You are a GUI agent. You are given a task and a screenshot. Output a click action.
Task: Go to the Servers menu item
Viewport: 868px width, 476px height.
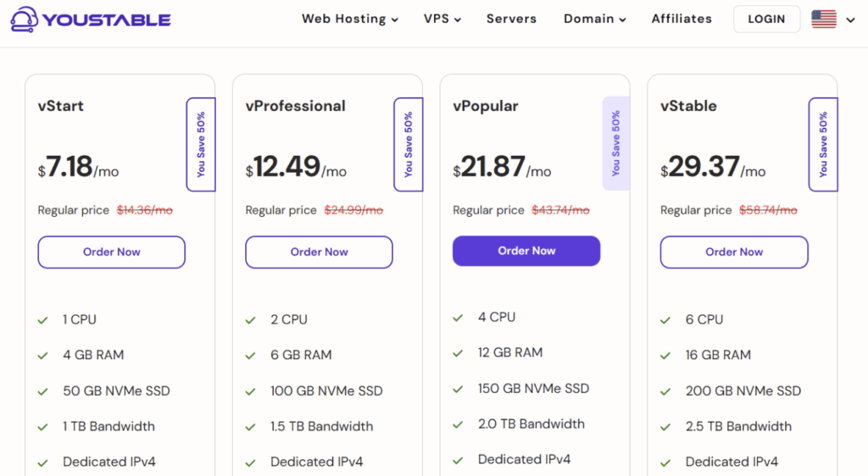click(x=511, y=19)
